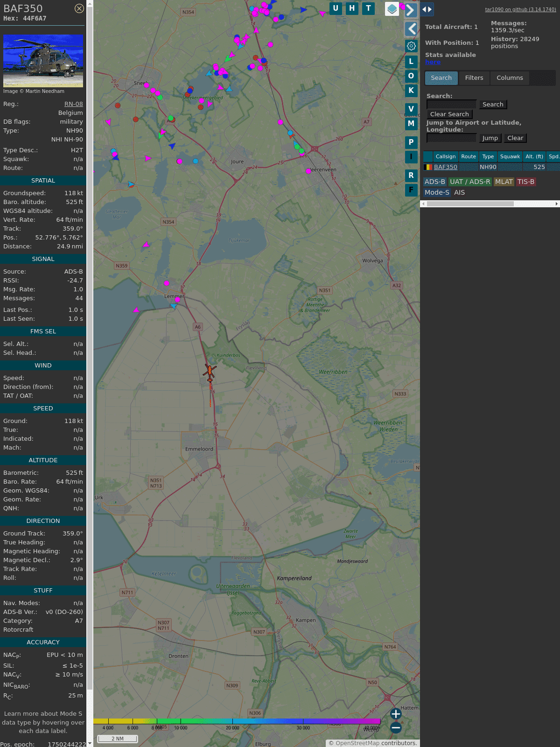Image resolution: width=560 pixels, height=747 pixels.
Task: Click the altitude color scale bar
Action: [x=237, y=721]
